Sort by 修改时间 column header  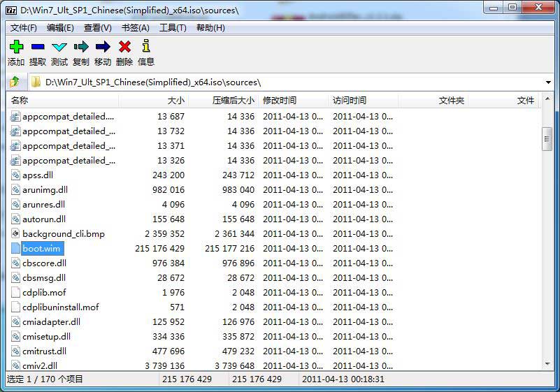(280, 101)
